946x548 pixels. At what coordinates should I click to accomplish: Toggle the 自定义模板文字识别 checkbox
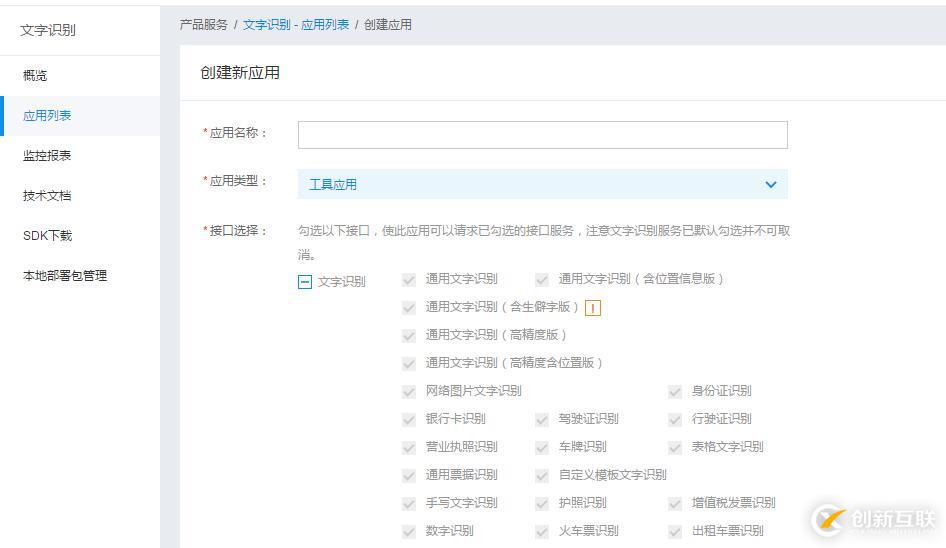pos(542,476)
